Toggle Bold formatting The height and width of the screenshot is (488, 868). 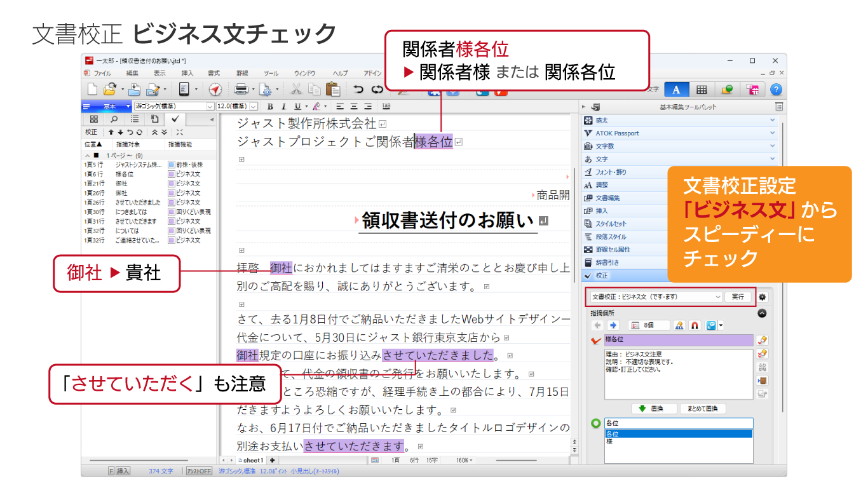tap(270, 107)
